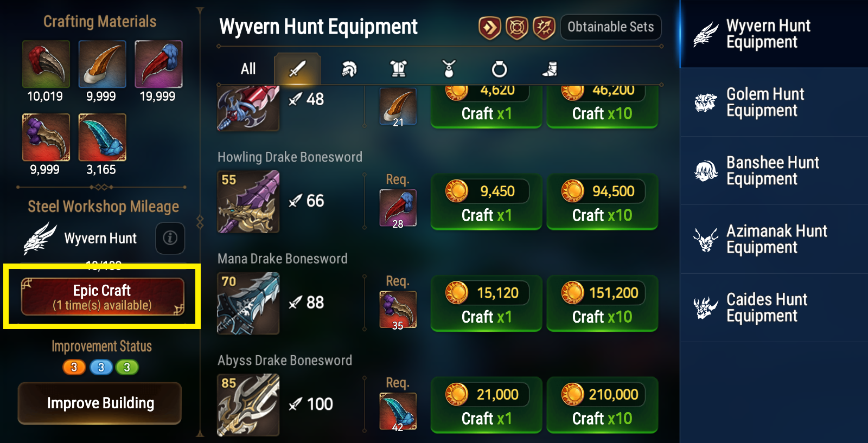The image size is (868, 443).
Task: Click the Mana Drake Bonesword item icon
Action: pyautogui.click(x=248, y=303)
